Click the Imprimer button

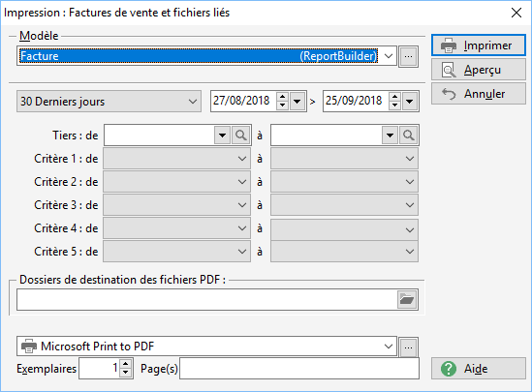pyautogui.click(x=479, y=45)
